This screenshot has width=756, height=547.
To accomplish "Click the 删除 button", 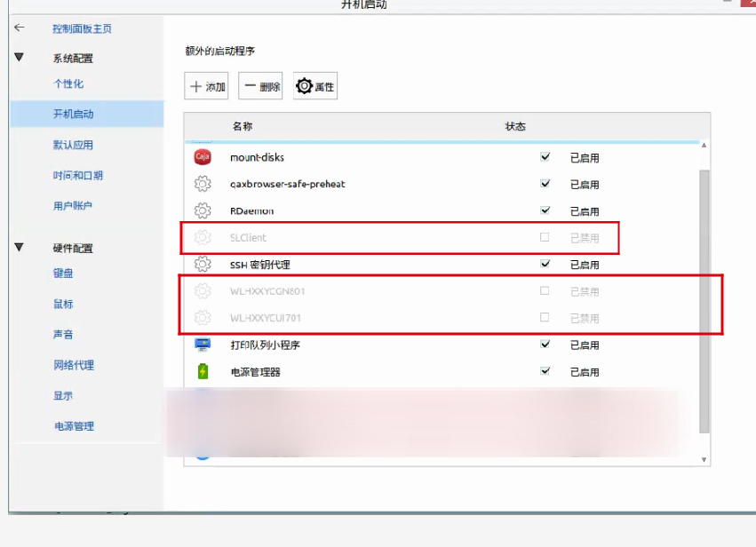I will point(260,87).
